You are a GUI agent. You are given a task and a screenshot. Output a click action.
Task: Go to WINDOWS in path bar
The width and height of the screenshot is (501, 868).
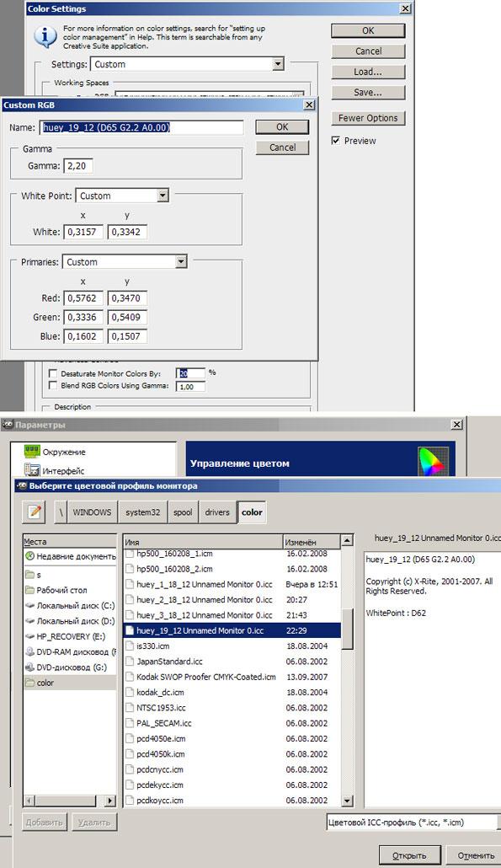pyautogui.click(x=92, y=512)
